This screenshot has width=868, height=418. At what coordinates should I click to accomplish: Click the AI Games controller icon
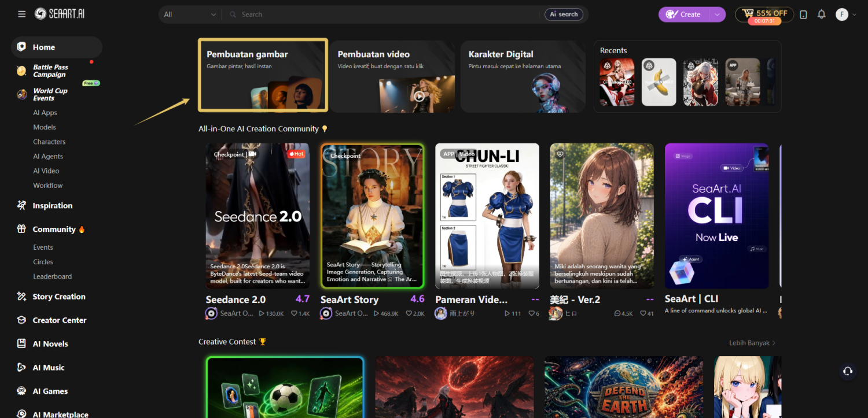pos(21,391)
